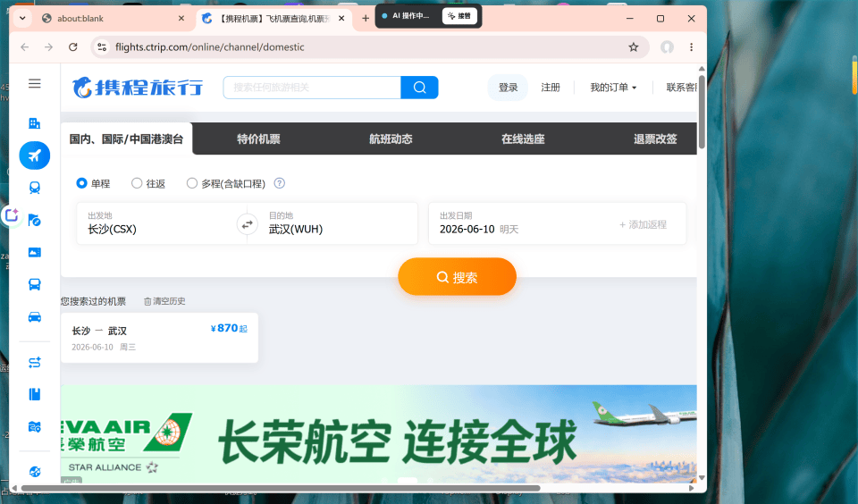
Task: Click the 登录 login button
Action: 508,88
